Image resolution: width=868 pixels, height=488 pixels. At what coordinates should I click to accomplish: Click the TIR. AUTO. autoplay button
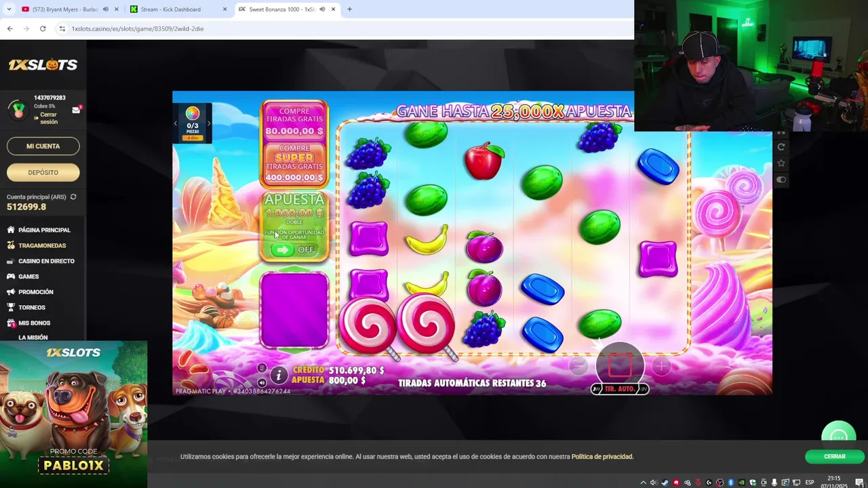coord(620,389)
